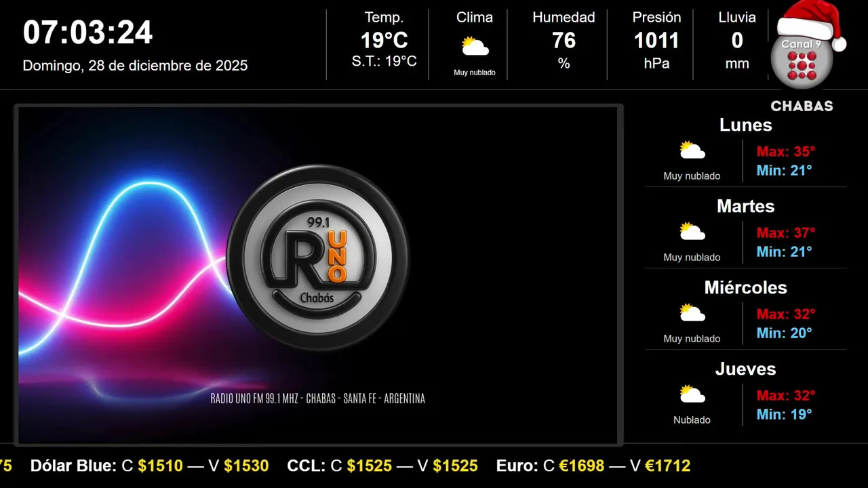Screen dimensions: 868x488
Task: Click Lunes Max: 35° value
Action: tap(786, 151)
